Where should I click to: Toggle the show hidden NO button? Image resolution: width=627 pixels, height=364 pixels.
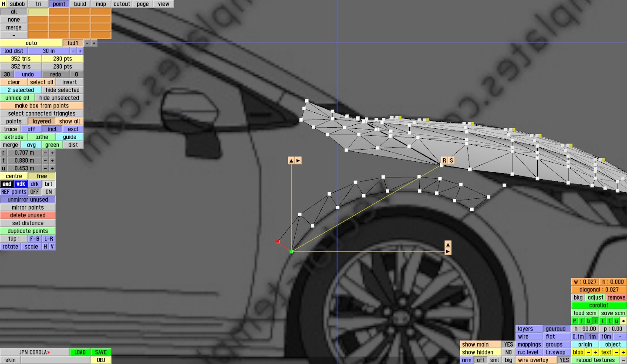point(509,352)
